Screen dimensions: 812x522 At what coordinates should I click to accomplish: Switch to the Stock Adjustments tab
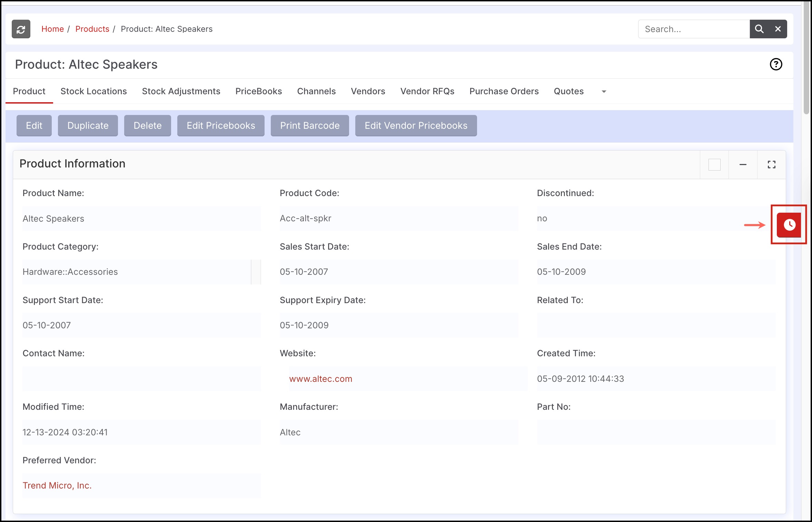(181, 91)
